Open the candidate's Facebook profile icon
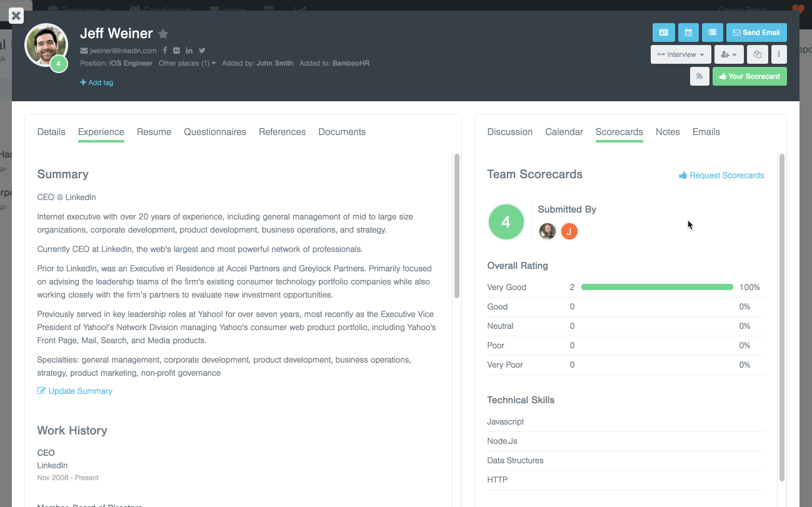 (165, 51)
